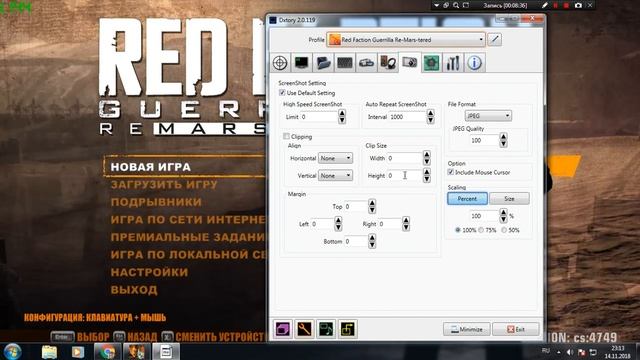Viewport: 640px width, 360px height.
Task: Toggle Include Mouse Cursor checkbox
Action: pyautogui.click(x=451, y=172)
